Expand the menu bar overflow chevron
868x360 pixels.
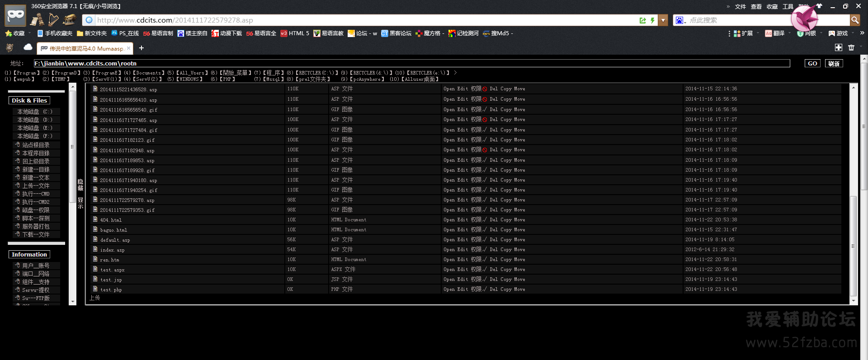click(x=728, y=6)
